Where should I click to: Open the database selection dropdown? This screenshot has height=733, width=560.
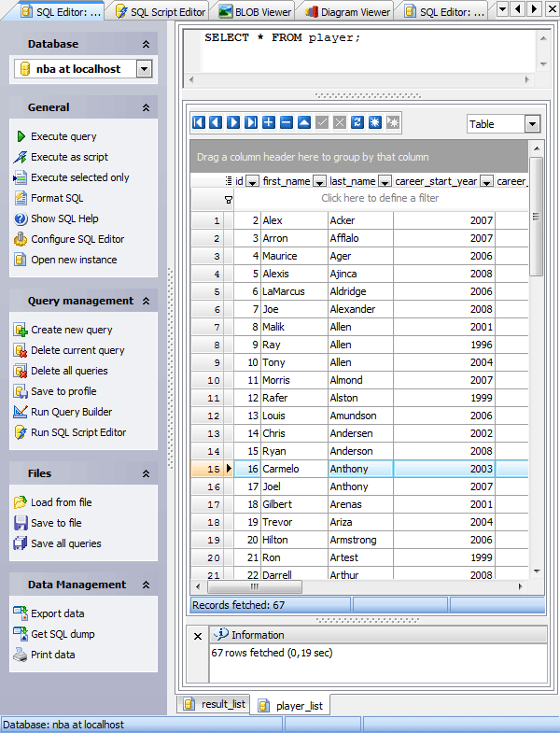tap(143, 69)
